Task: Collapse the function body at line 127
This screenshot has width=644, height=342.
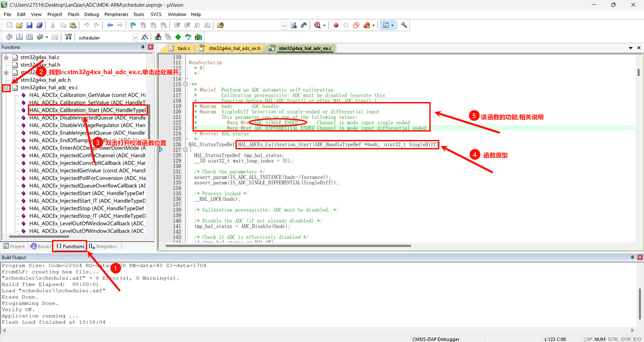Action: click(185, 150)
